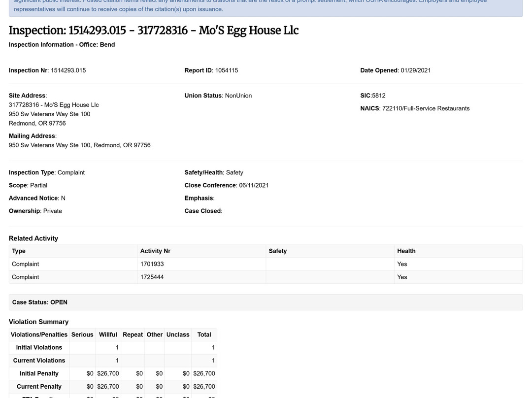The image size is (532, 398).
Task: Select the Inspection Nr value 1514293.015
Action: tap(68, 70)
